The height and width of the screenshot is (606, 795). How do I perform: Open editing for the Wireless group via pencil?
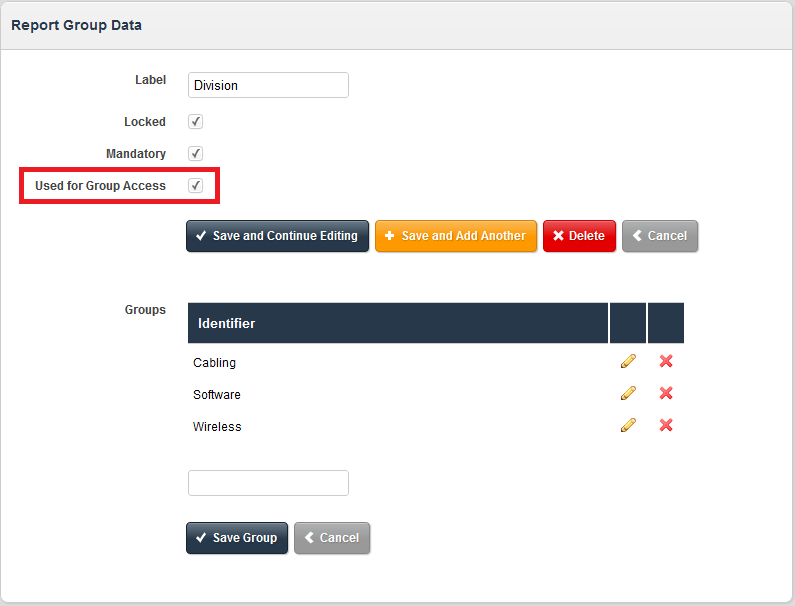[x=628, y=426]
